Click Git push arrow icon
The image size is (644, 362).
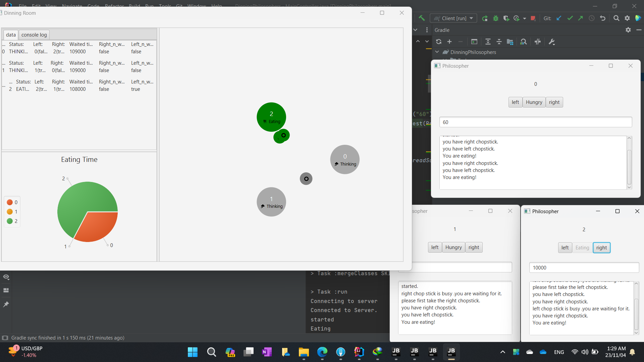(x=581, y=18)
